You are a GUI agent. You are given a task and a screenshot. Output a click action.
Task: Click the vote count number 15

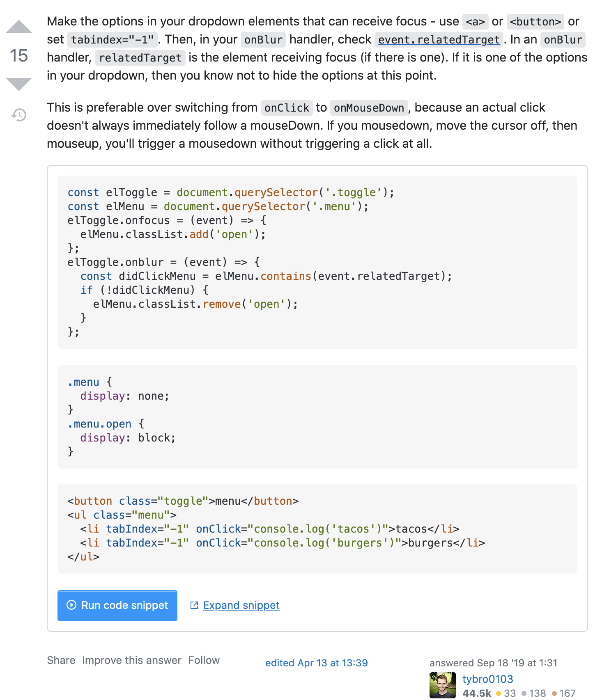pos(19,56)
